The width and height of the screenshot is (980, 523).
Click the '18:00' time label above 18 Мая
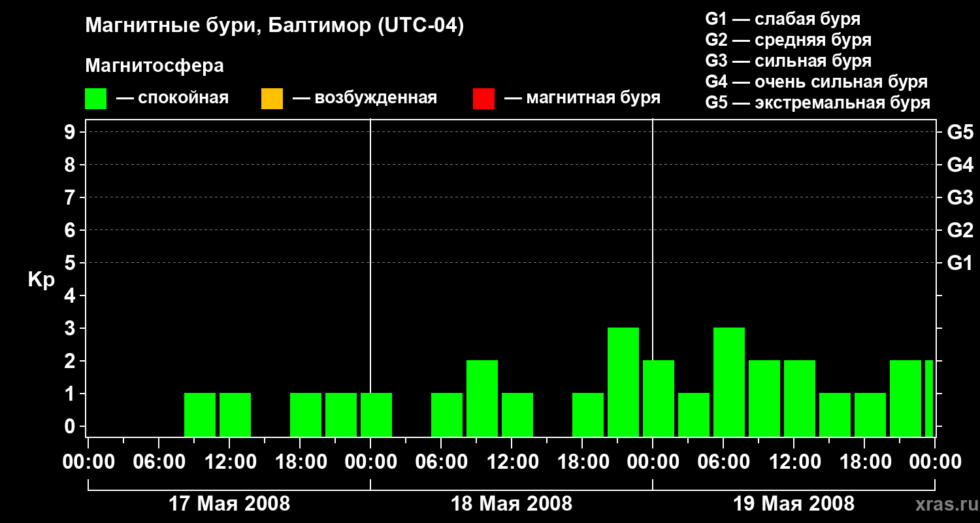[x=582, y=462]
